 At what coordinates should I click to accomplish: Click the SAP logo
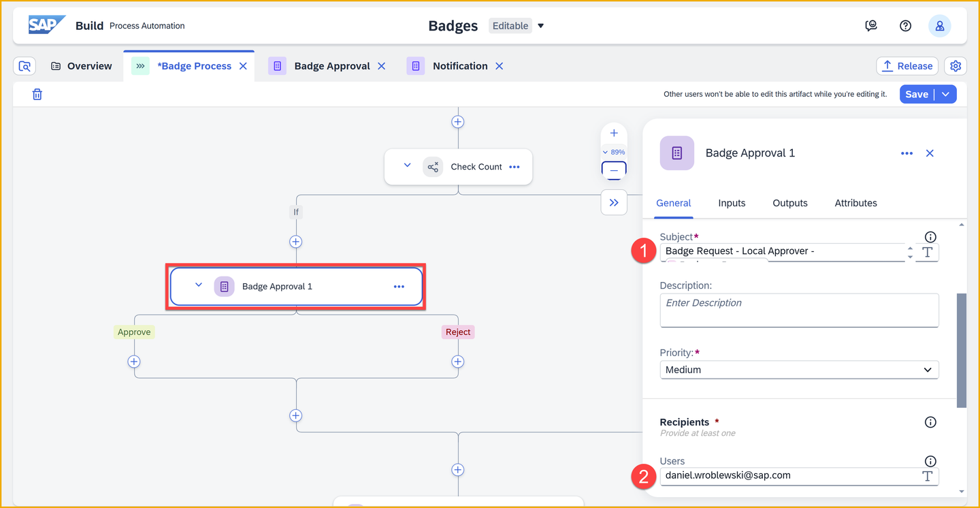pyautogui.click(x=46, y=25)
